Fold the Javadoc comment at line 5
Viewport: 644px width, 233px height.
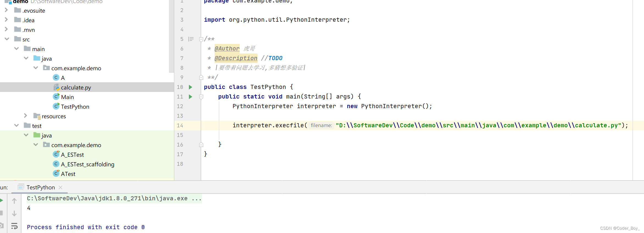pyautogui.click(x=201, y=39)
